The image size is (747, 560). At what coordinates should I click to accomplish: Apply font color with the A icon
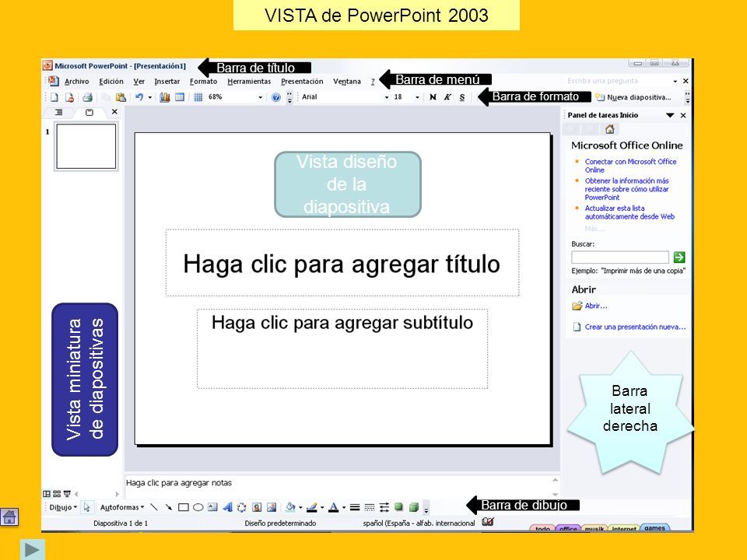[334, 508]
